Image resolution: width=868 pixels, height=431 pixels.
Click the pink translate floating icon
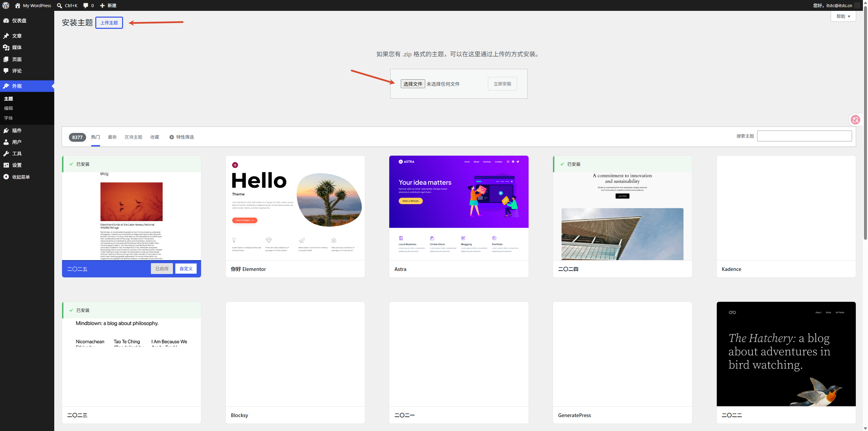tap(855, 120)
